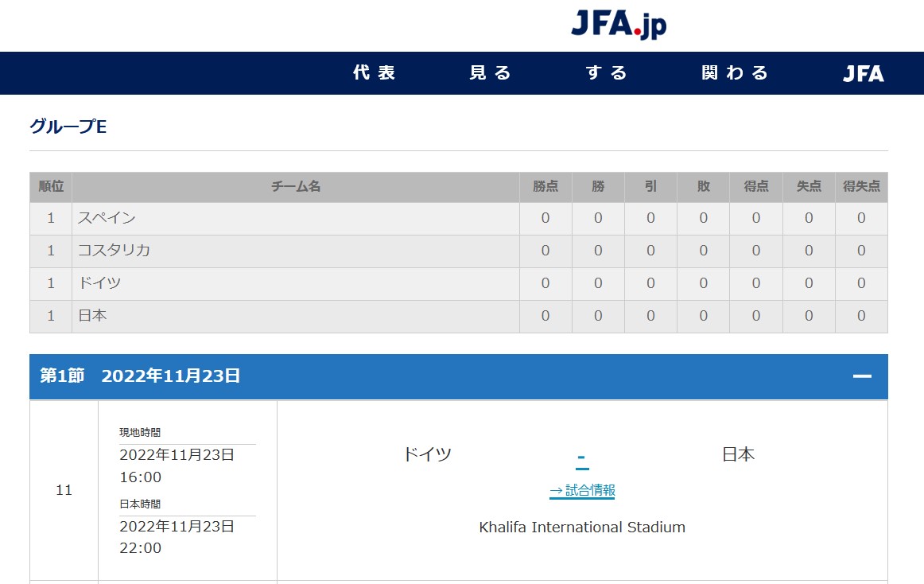
Task: Click 日本 team name in match 11
Action: (x=739, y=454)
